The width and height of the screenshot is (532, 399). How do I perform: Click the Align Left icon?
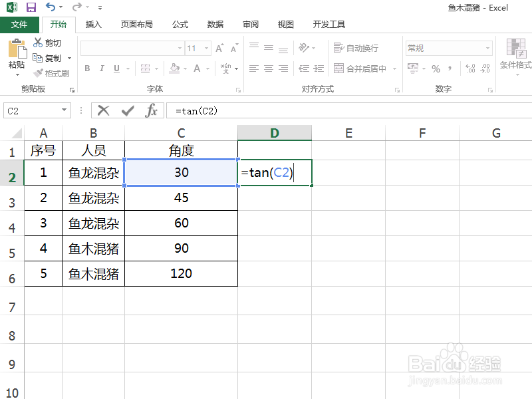click(x=254, y=68)
